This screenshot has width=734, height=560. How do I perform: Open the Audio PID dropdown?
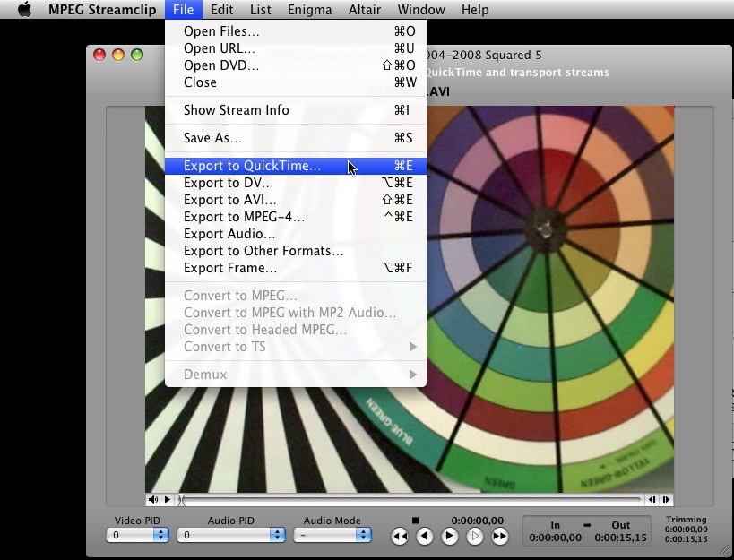(x=230, y=535)
